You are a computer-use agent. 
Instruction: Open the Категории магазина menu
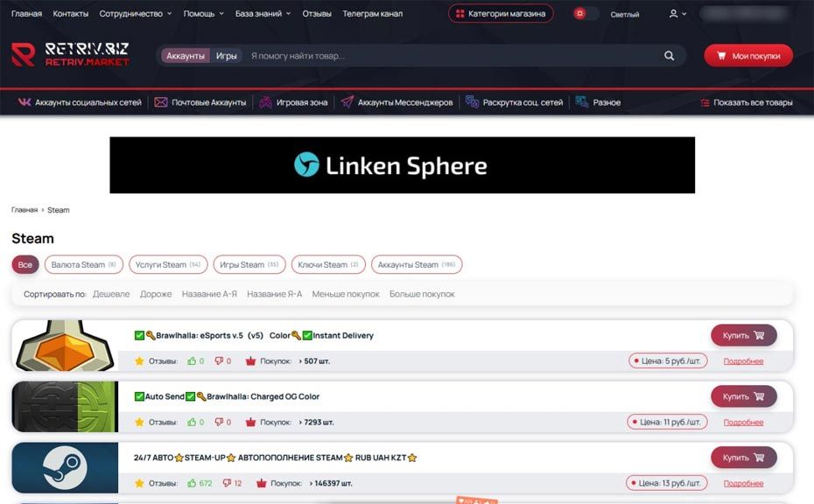pyautogui.click(x=501, y=14)
